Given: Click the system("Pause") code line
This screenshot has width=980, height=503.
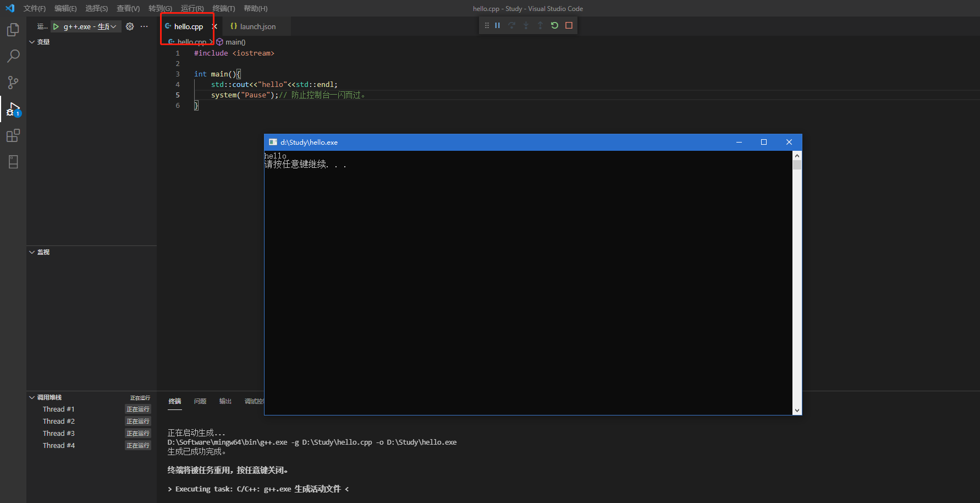Looking at the screenshot, I should pyautogui.click(x=288, y=95).
